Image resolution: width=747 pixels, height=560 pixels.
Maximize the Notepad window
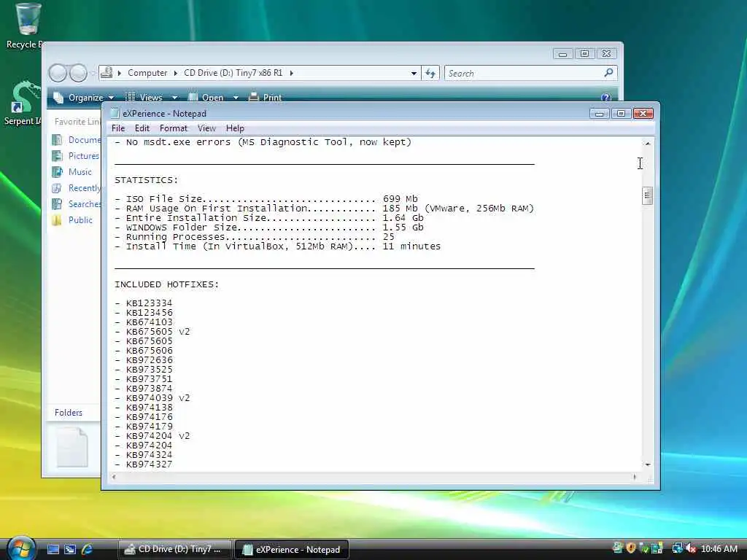[621, 113]
